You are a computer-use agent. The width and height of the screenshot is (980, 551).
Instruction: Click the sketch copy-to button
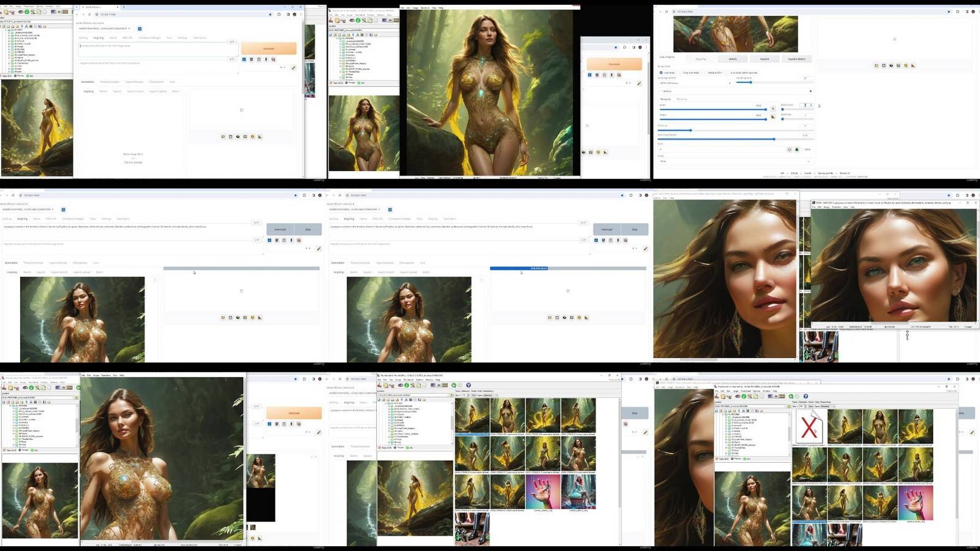point(733,59)
